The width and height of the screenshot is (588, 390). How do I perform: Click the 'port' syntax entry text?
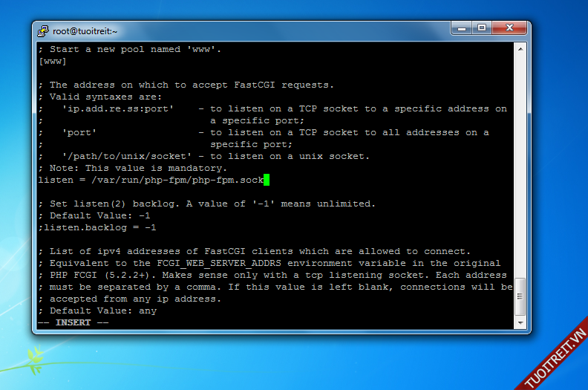click(79, 132)
